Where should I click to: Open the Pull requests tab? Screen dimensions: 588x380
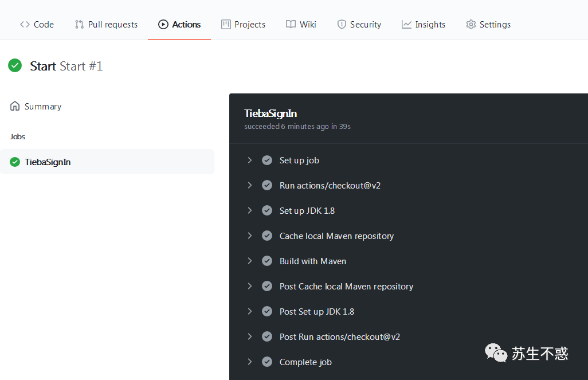coord(106,25)
